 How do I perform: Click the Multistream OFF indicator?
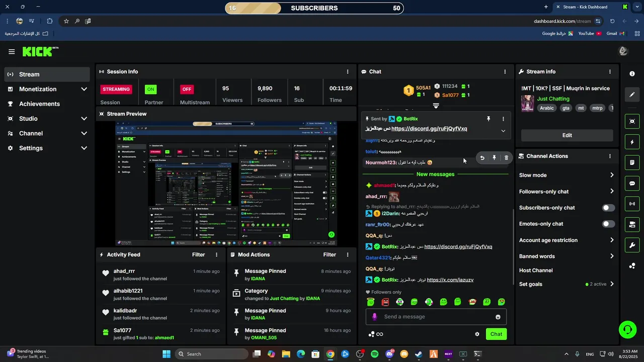pos(187,89)
